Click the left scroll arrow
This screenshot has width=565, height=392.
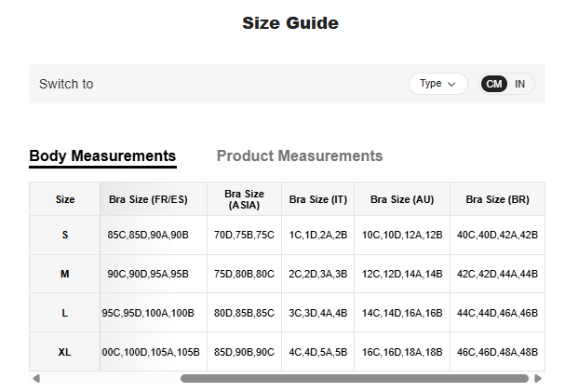[x=36, y=379]
